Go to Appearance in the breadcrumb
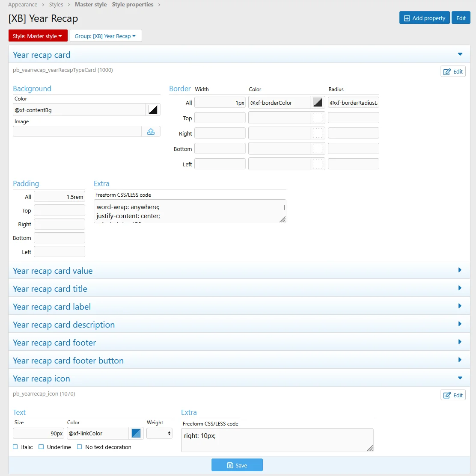The height and width of the screenshot is (476, 476). click(22, 5)
